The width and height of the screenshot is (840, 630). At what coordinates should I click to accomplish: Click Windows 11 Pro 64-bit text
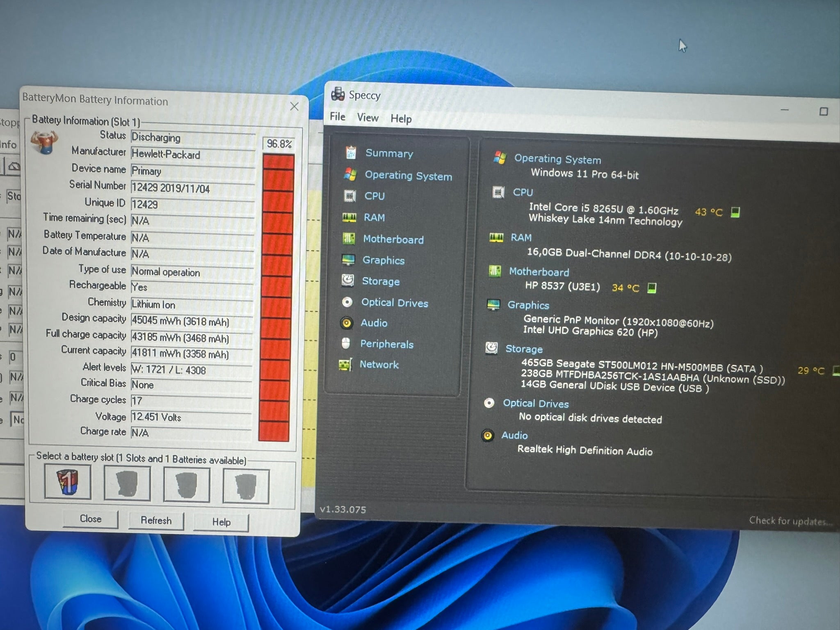tap(585, 174)
